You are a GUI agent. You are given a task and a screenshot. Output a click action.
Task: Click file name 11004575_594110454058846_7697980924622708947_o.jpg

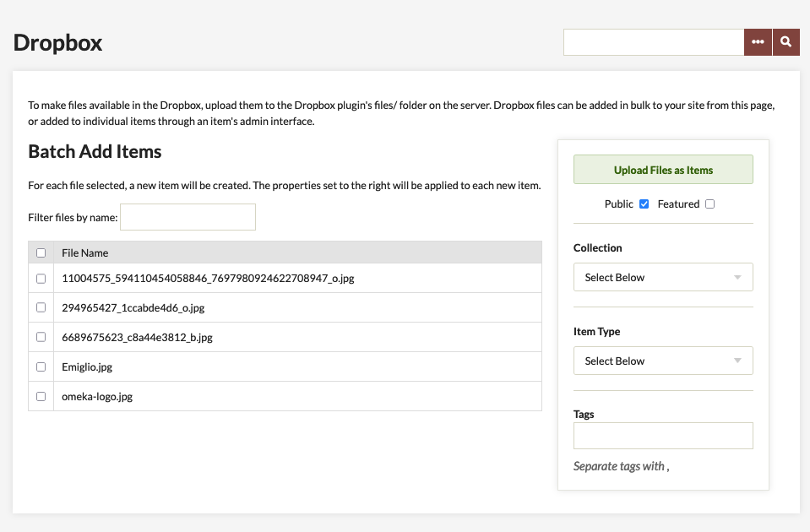click(208, 279)
